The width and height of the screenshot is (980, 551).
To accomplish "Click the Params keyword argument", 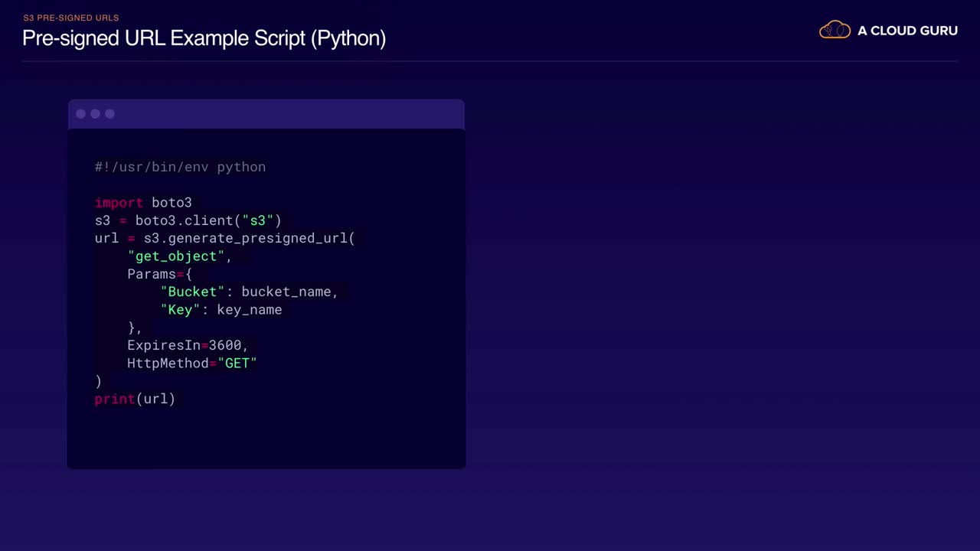I will click(151, 274).
